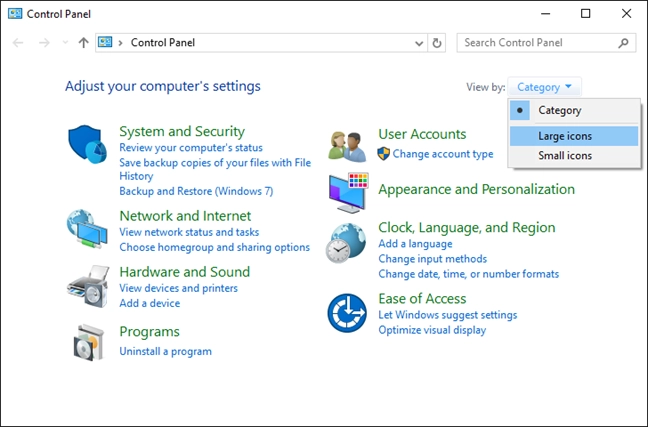
Task: Refresh the Control Panel view
Action: click(x=437, y=43)
